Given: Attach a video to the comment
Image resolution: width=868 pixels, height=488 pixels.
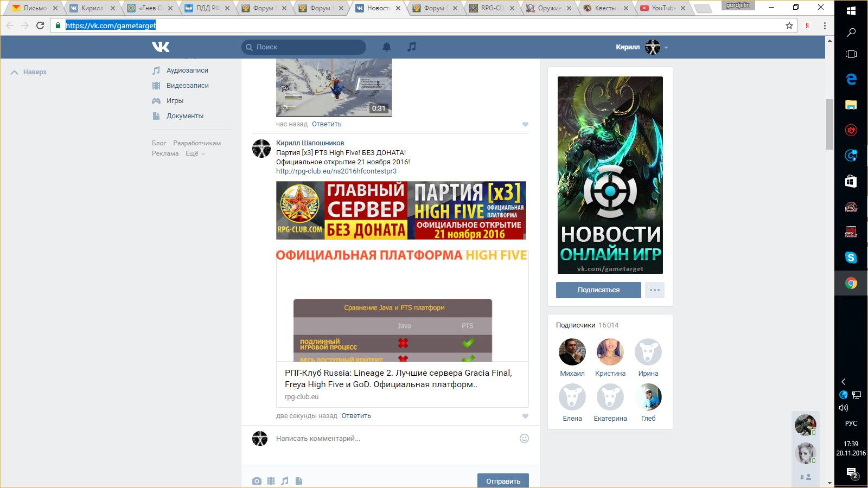Looking at the screenshot, I should (271, 481).
